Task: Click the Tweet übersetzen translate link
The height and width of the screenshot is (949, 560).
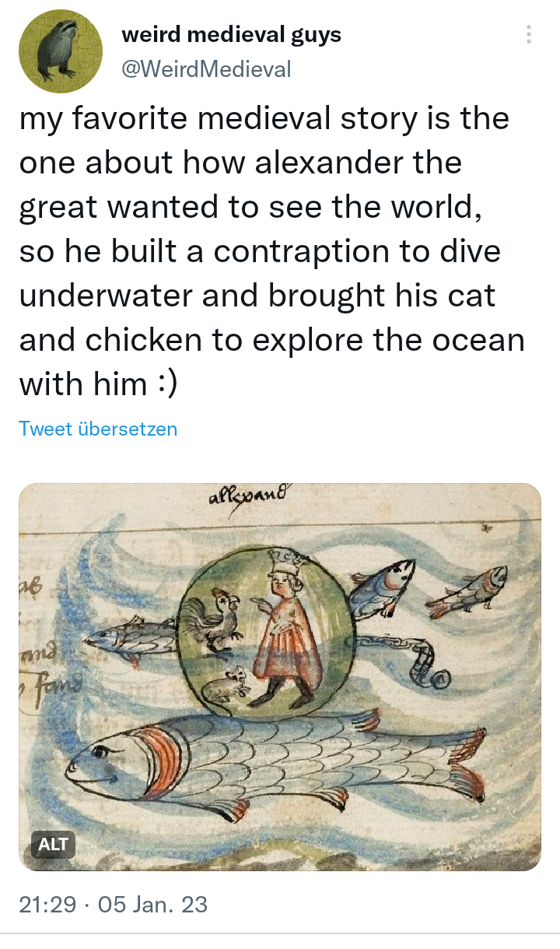Action: click(98, 429)
